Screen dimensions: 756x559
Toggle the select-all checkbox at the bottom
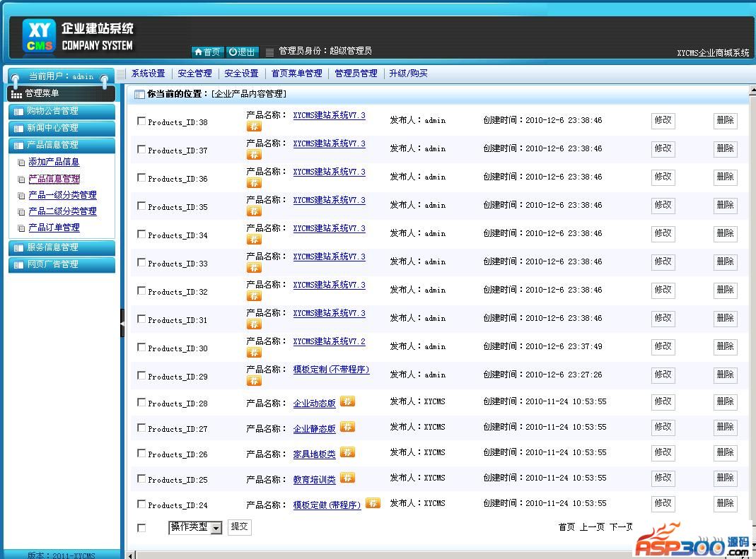pos(141,528)
